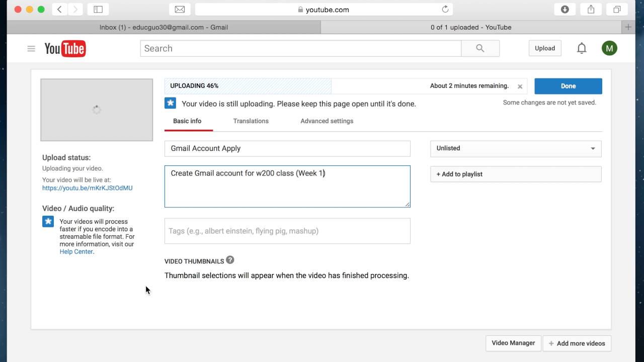Open the notifications bell
This screenshot has width=644, height=362.
[x=582, y=48]
